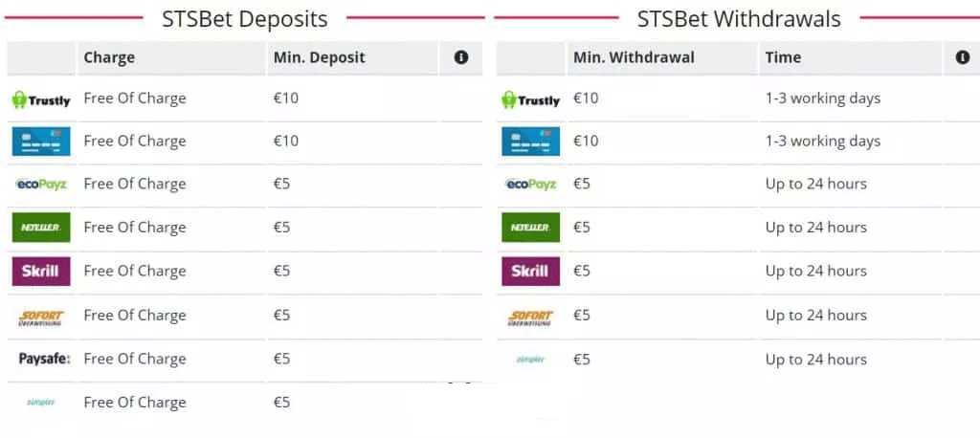980x438 pixels.
Task: Click the Trustly logo in Deposits table
Action: point(41,100)
